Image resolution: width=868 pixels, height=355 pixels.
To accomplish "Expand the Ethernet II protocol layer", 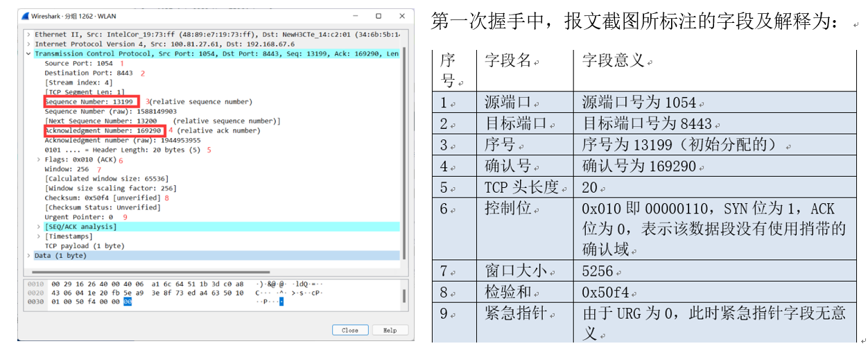I will (28, 35).
